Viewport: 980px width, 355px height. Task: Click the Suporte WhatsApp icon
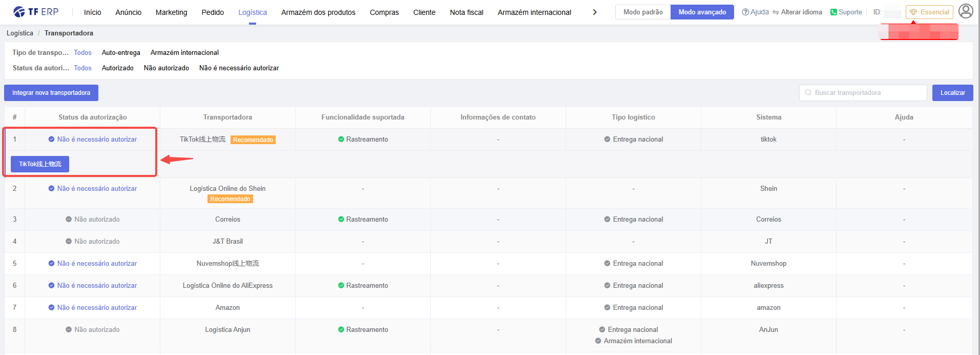point(833,12)
